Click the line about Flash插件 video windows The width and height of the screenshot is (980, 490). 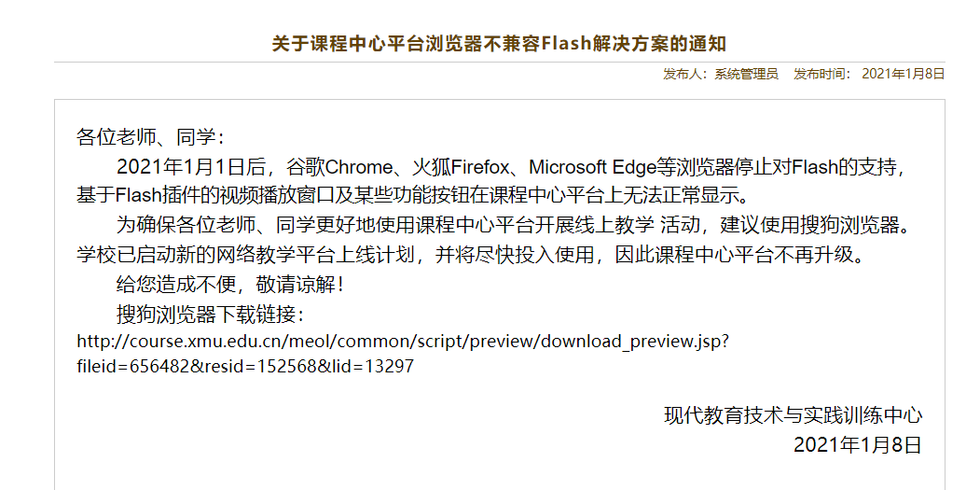point(412,196)
